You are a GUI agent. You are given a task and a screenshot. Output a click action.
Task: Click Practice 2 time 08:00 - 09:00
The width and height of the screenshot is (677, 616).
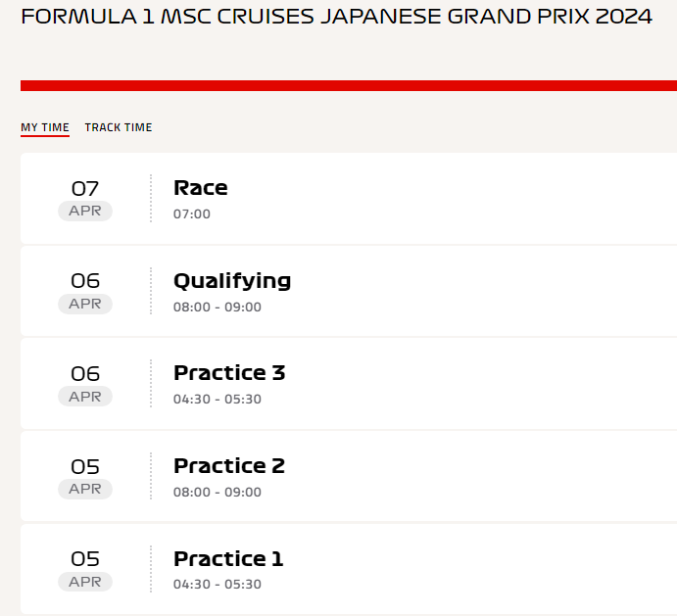point(218,492)
